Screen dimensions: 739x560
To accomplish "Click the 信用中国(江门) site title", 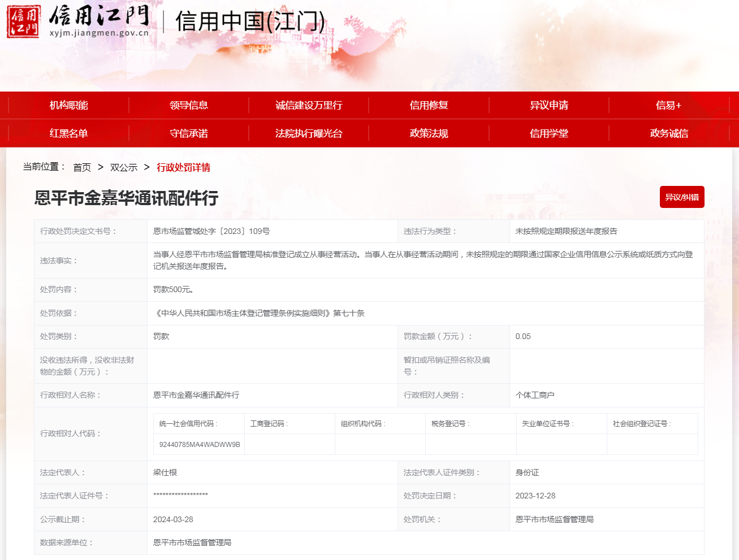I will [x=250, y=21].
